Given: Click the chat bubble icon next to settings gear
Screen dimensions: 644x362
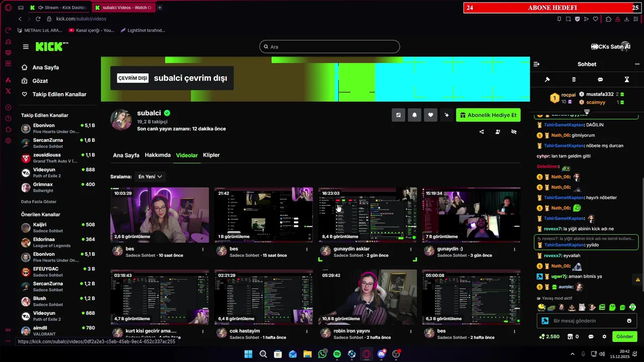Looking at the screenshot, I should pos(591,337).
